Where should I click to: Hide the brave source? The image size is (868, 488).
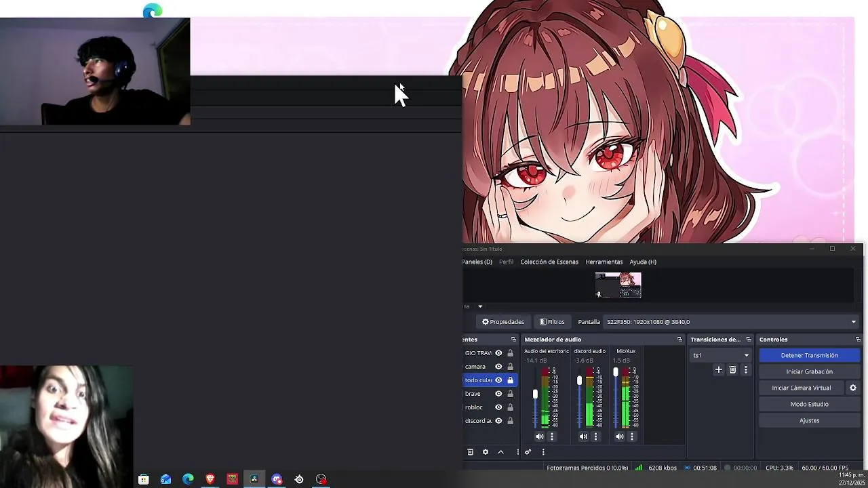pyautogui.click(x=498, y=393)
